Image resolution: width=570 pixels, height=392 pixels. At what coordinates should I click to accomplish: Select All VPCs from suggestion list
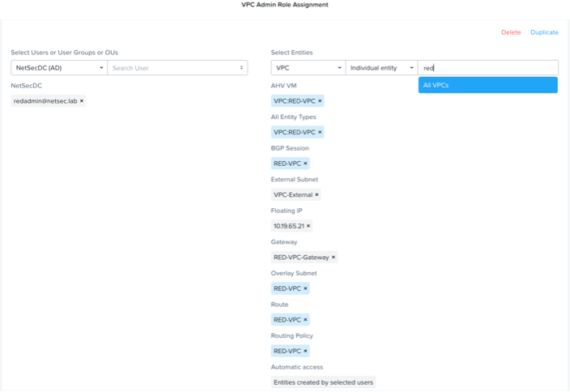[487, 85]
